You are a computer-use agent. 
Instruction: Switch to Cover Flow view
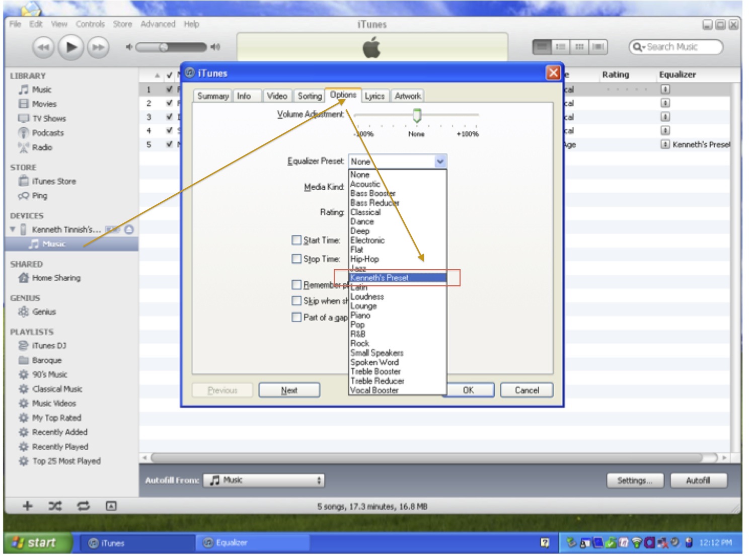click(598, 47)
